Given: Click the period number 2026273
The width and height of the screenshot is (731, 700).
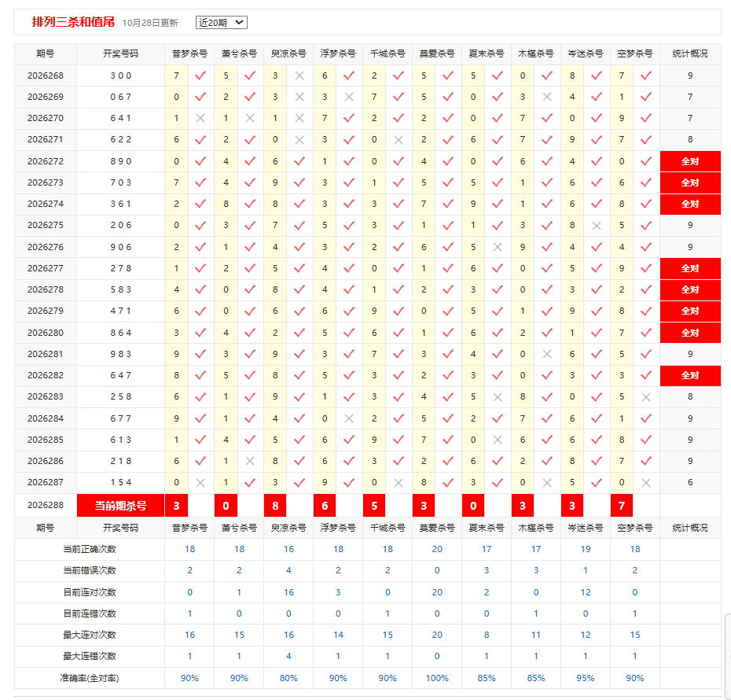Looking at the screenshot, I should pos(46,182).
